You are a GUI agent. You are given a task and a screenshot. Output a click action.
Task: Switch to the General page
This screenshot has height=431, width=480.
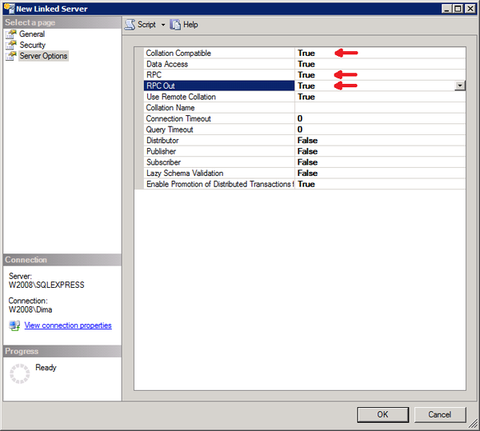[x=32, y=34]
